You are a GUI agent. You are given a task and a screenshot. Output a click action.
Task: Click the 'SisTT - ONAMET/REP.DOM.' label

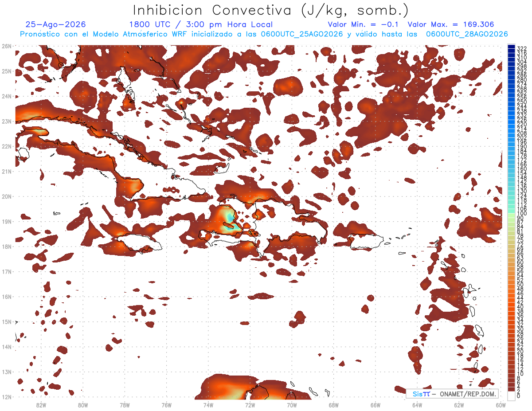452,394
